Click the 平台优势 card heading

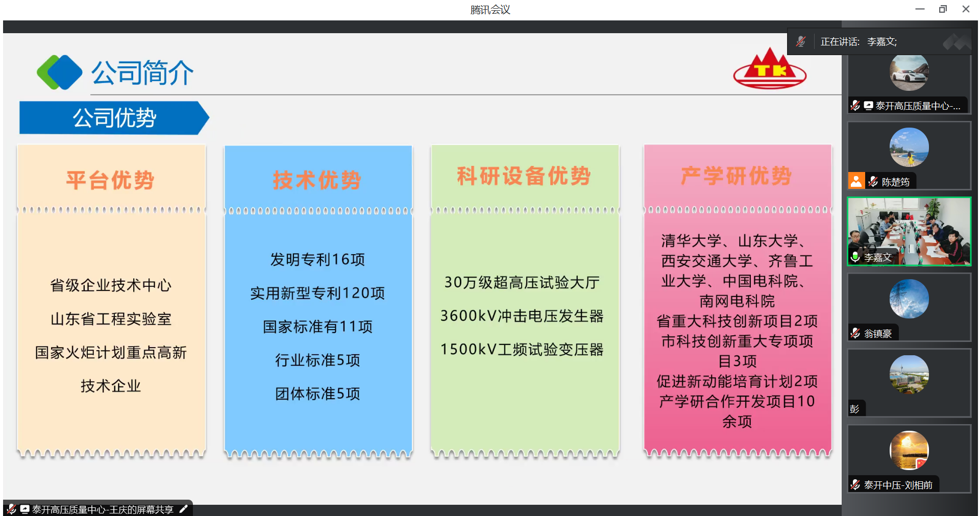click(x=110, y=181)
